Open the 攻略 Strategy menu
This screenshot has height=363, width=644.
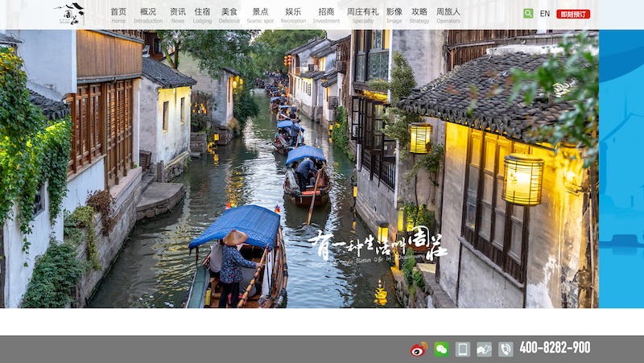click(x=419, y=15)
